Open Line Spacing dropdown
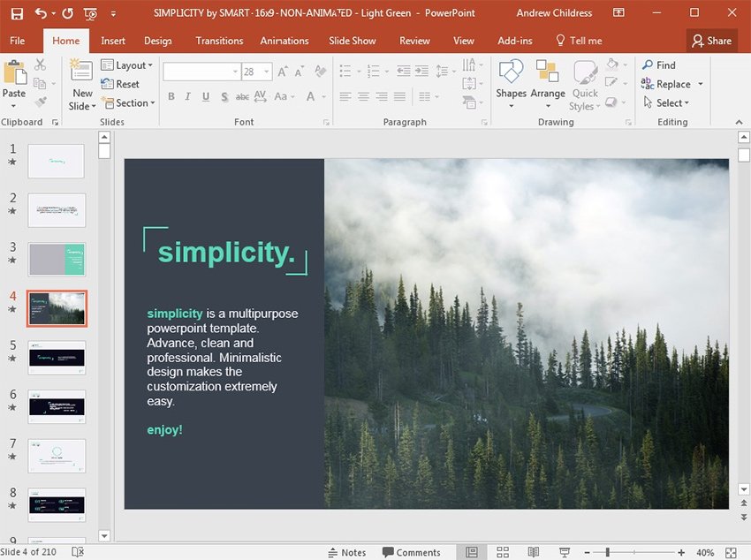 [x=445, y=72]
